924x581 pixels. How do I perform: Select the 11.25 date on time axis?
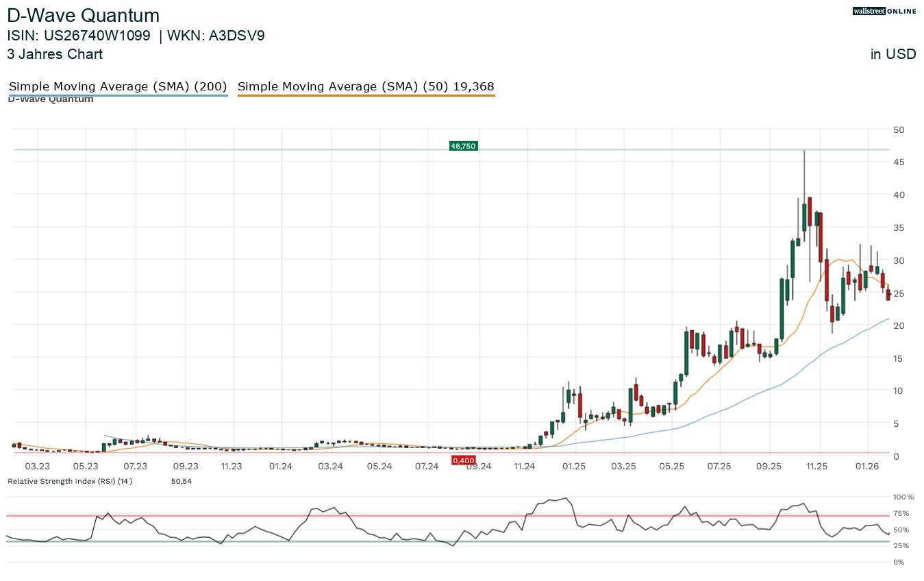point(816,467)
